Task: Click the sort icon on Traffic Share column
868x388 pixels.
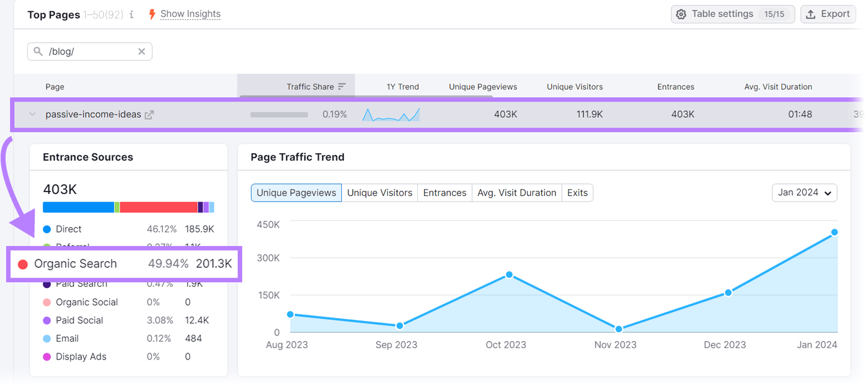Action: click(342, 87)
